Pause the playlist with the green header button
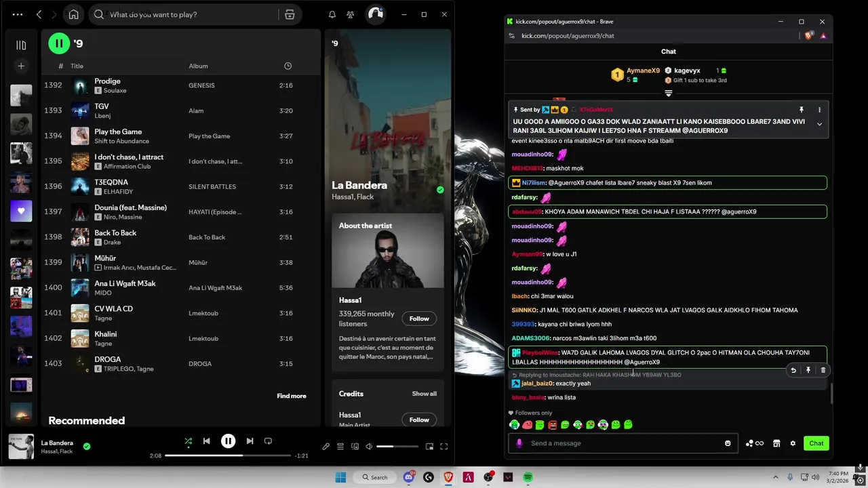This screenshot has height=488, width=868. click(59, 43)
